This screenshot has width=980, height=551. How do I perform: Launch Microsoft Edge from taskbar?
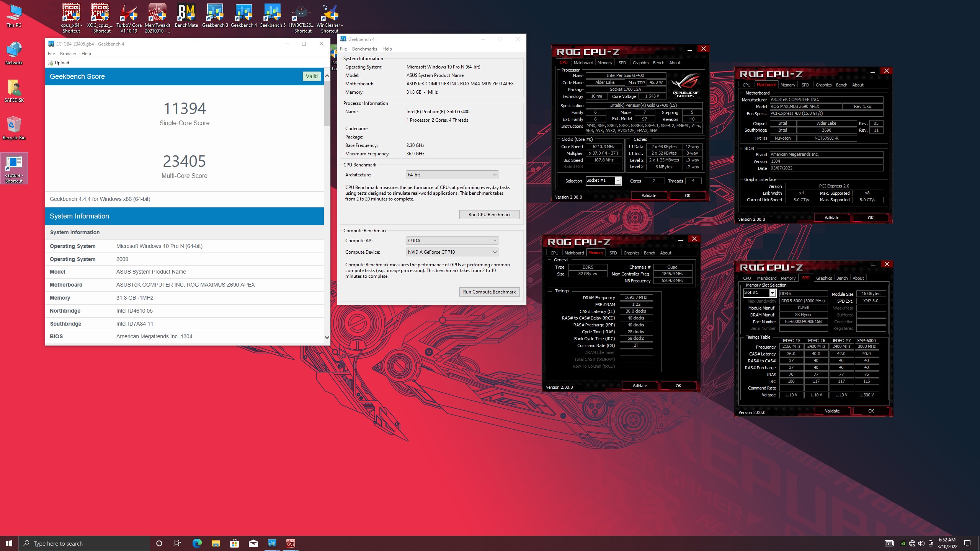(x=197, y=543)
